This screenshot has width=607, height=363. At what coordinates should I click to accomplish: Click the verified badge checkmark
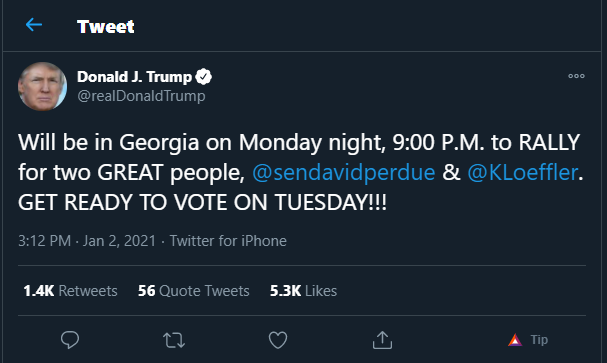[x=203, y=77]
